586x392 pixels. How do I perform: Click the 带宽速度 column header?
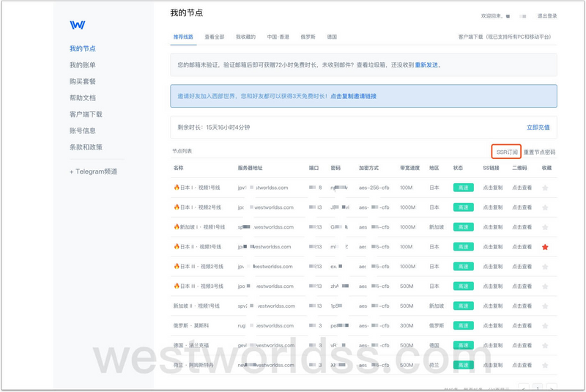point(409,168)
